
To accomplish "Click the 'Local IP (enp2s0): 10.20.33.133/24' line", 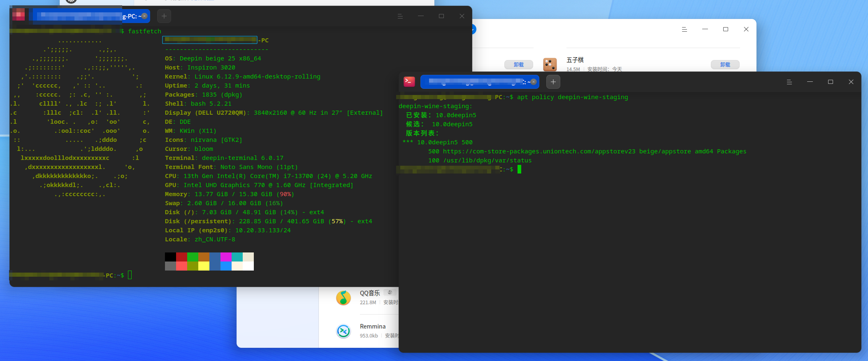I will (228, 230).
